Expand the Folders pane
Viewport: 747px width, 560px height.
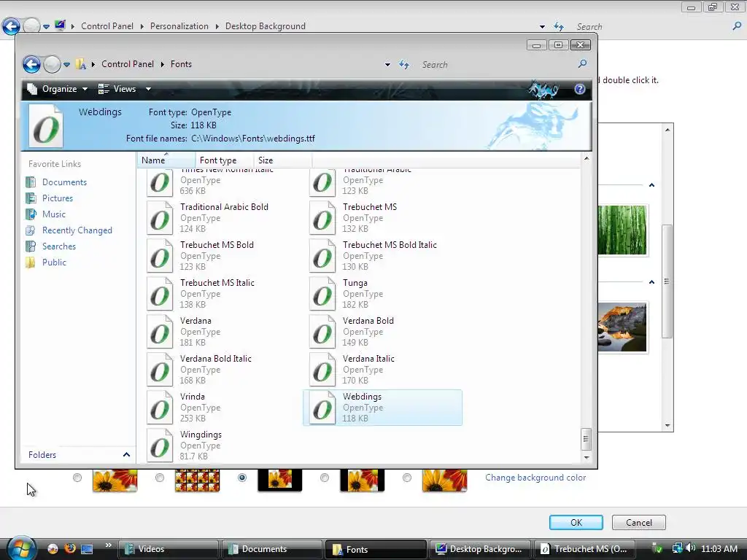[126, 455]
